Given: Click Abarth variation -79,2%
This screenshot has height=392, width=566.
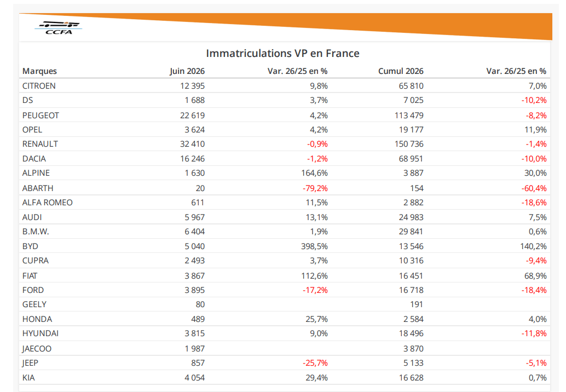Looking at the screenshot, I should click(315, 188).
